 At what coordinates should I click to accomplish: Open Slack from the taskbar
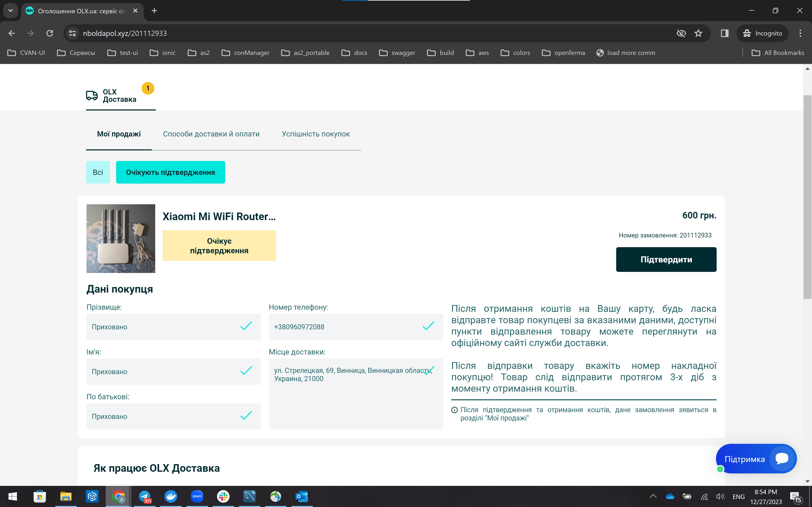[223, 496]
